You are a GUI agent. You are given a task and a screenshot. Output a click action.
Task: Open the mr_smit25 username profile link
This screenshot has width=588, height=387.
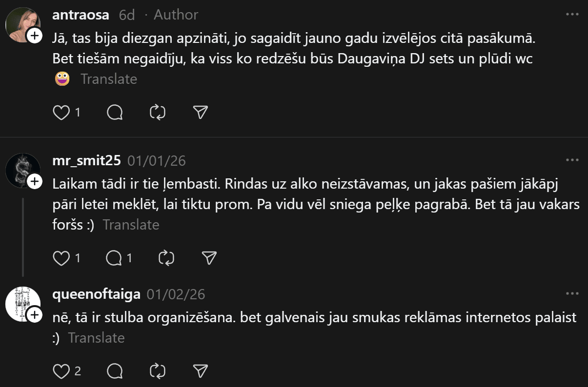pyautogui.click(x=86, y=161)
